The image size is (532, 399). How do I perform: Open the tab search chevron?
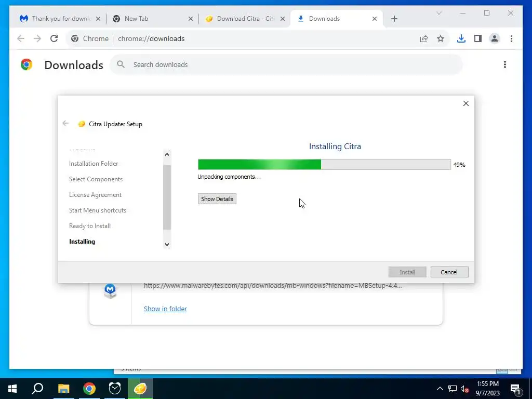(438, 13)
